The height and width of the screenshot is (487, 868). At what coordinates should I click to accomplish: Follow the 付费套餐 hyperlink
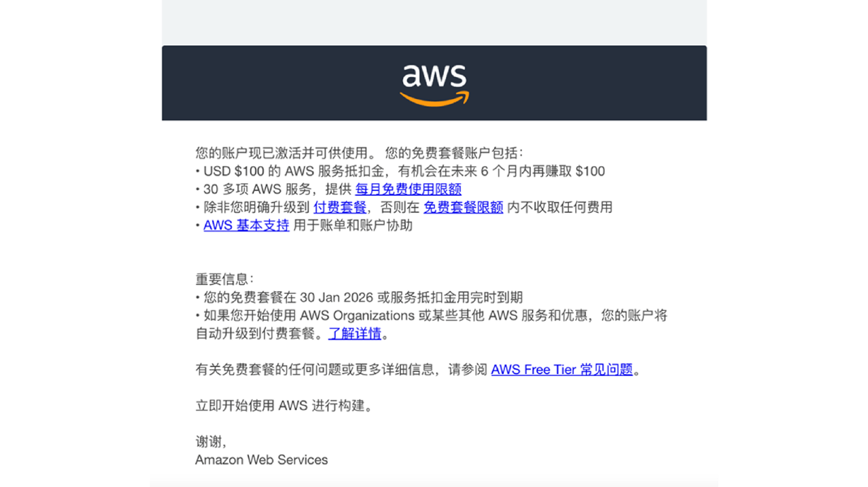(339, 207)
